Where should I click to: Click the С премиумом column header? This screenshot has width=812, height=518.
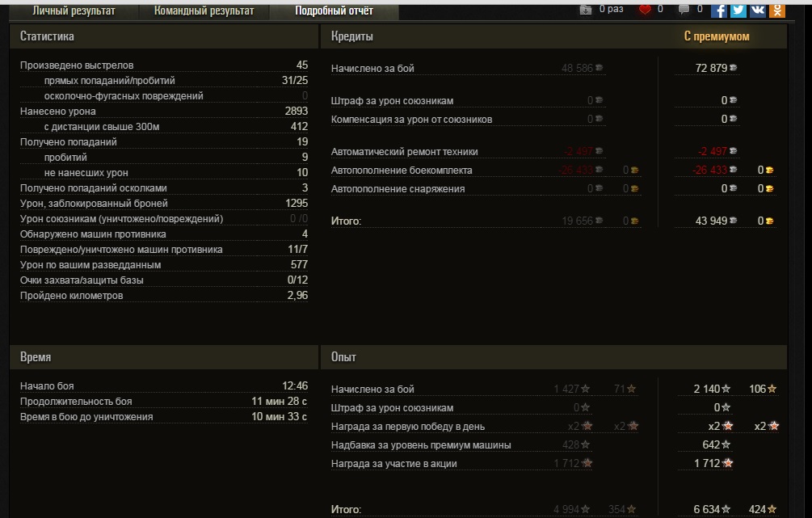[x=717, y=36]
